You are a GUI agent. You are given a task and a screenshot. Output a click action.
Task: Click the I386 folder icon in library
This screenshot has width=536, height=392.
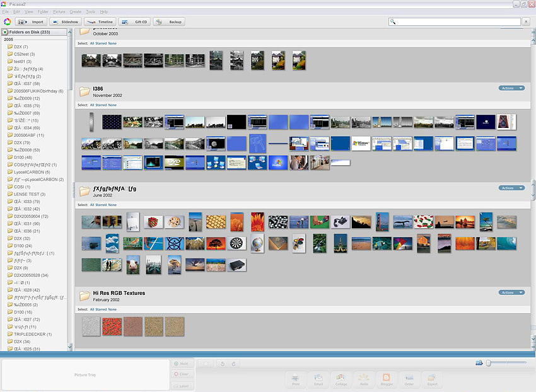tap(84, 91)
